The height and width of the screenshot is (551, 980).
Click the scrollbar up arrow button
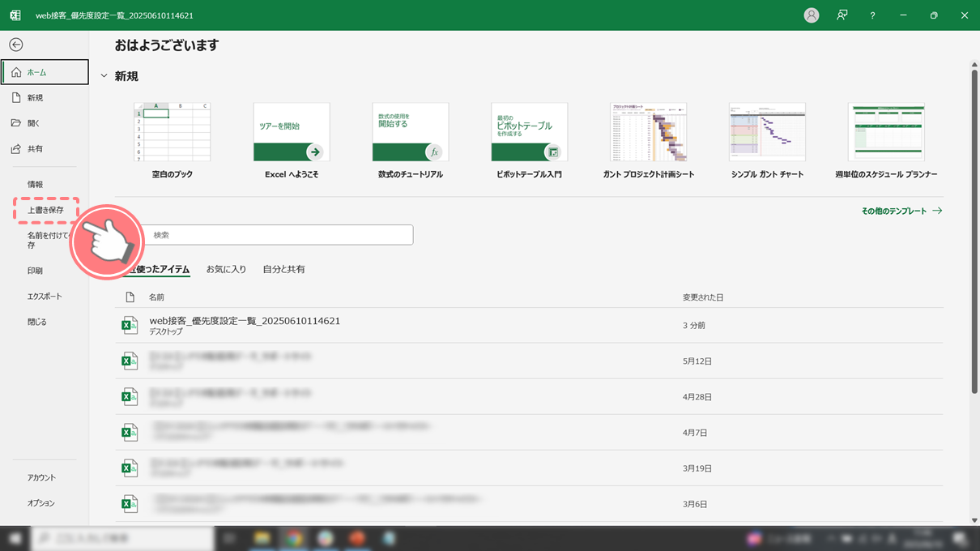[974, 65]
